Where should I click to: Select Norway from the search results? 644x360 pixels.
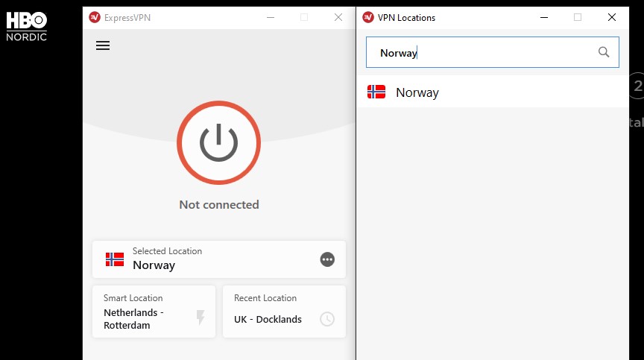click(x=493, y=92)
